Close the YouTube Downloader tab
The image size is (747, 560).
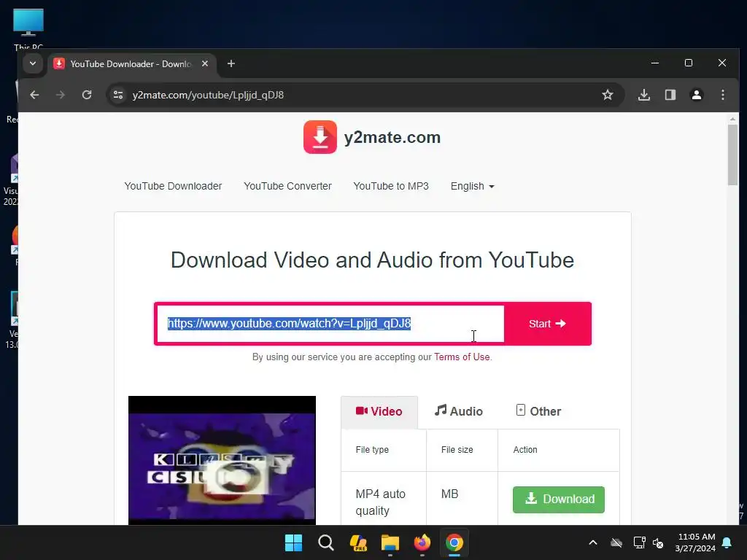click(205, 63)
